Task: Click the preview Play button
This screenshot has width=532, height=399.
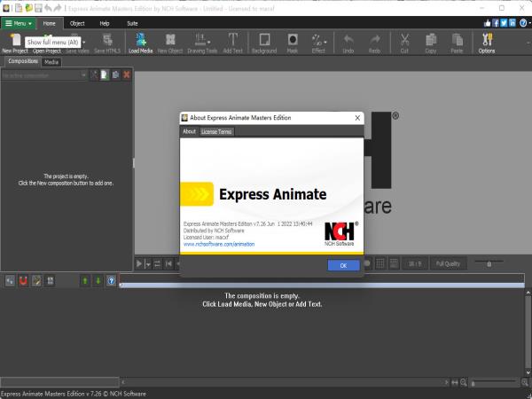Action: click(139, 263)
